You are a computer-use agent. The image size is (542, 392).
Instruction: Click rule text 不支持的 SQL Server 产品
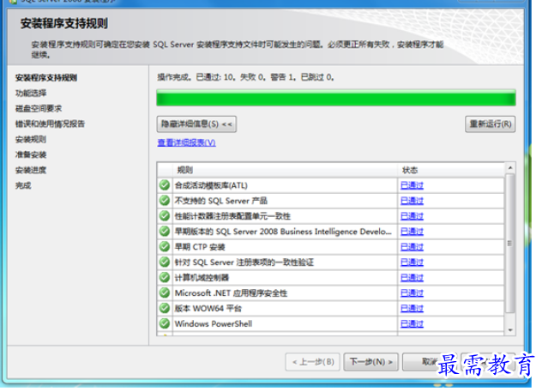(x=221, y=201)
